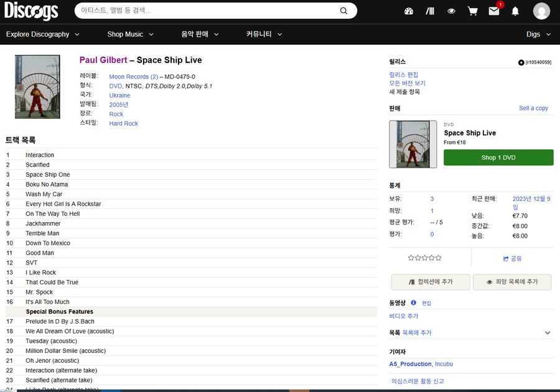Follow the Moon Records (2) label link
This screenshot has height=392, width=560.
click(133, 77)
